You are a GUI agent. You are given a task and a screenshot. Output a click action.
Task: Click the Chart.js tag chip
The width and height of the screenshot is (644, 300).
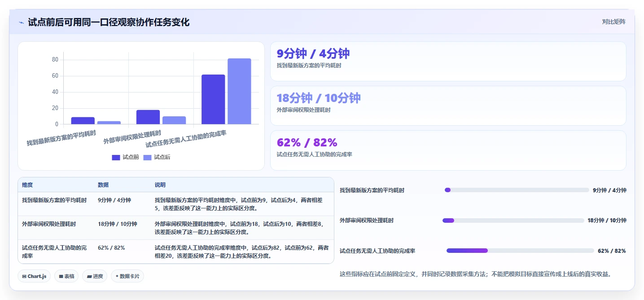click(34, 276)
